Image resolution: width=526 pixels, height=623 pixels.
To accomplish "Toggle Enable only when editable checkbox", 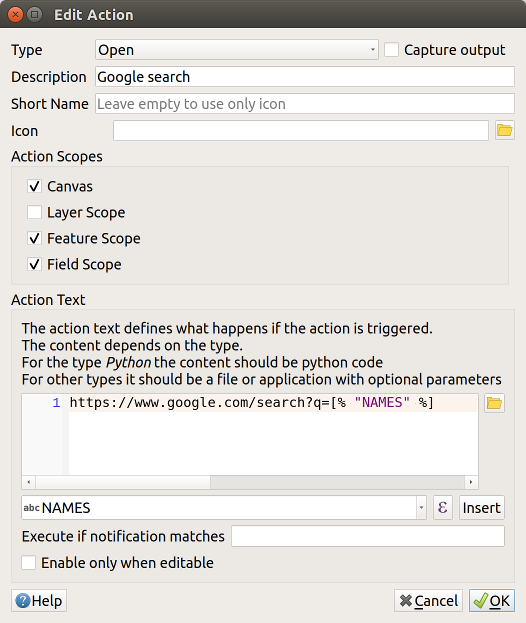I will point(29,563).
